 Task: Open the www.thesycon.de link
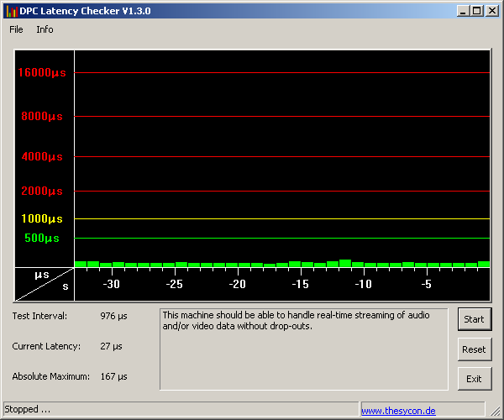point(398,411)
